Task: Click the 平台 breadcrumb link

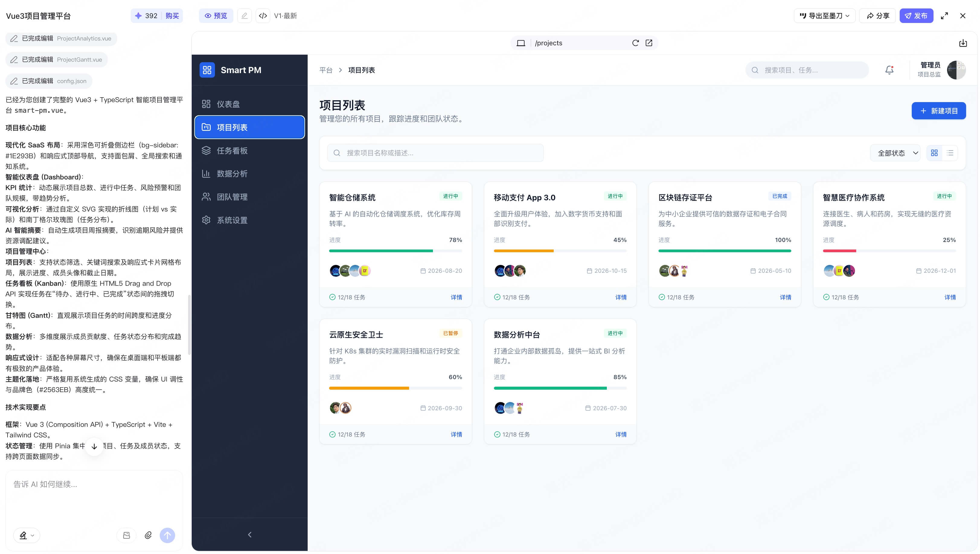Action: point(326,70)
